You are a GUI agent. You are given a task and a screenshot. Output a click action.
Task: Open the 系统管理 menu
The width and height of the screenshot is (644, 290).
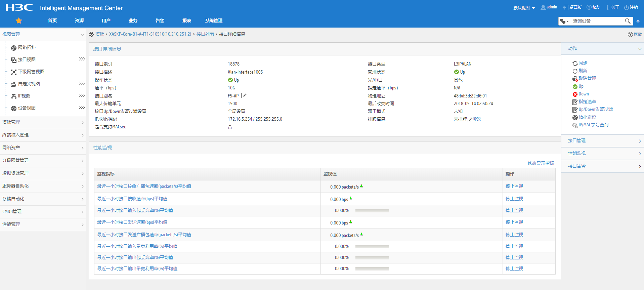[x=214, y=21]
